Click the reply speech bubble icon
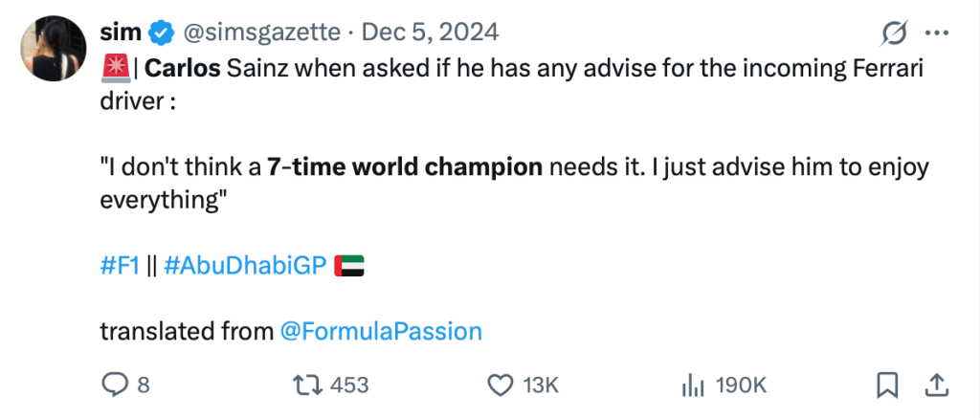 coord(114,385)
